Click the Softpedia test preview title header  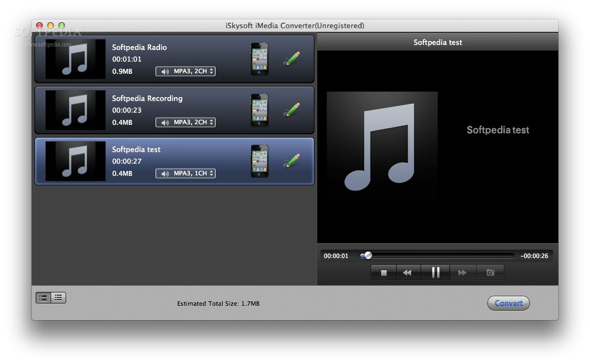click(x=438, y=42)
